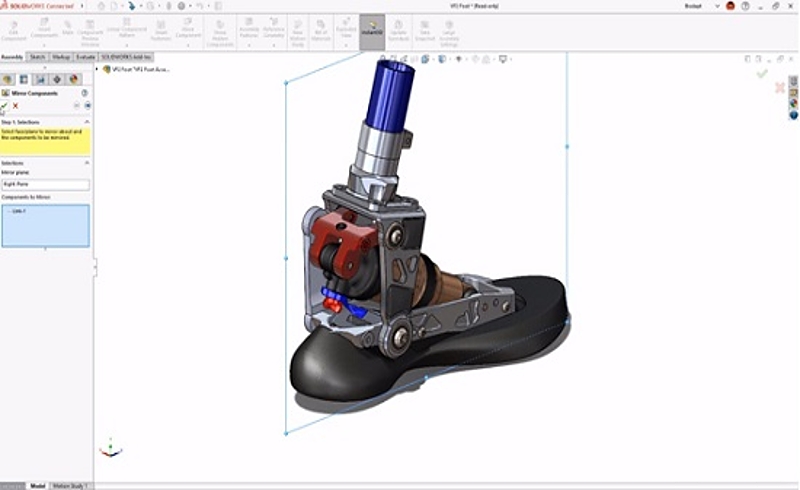Open Hide/Show Items dropdown in heads-up toolbar
The width and height of the screenshot is (800, 490).
(459, 59)
